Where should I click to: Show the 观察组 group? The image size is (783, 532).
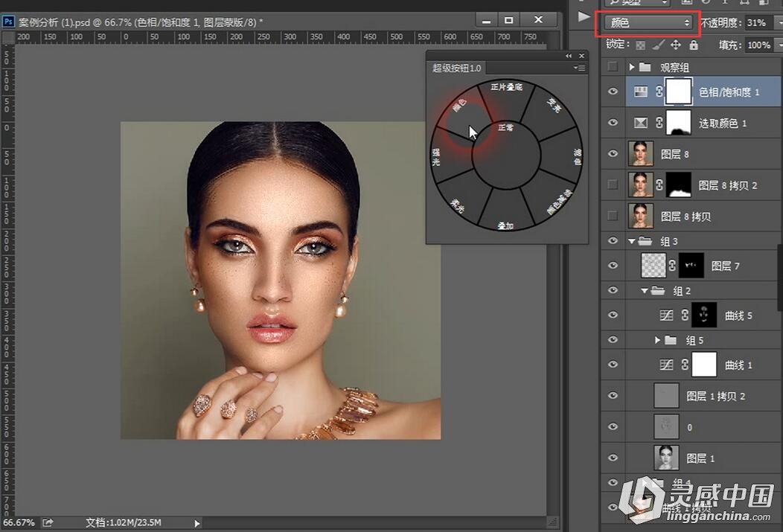tap(613, 66)
